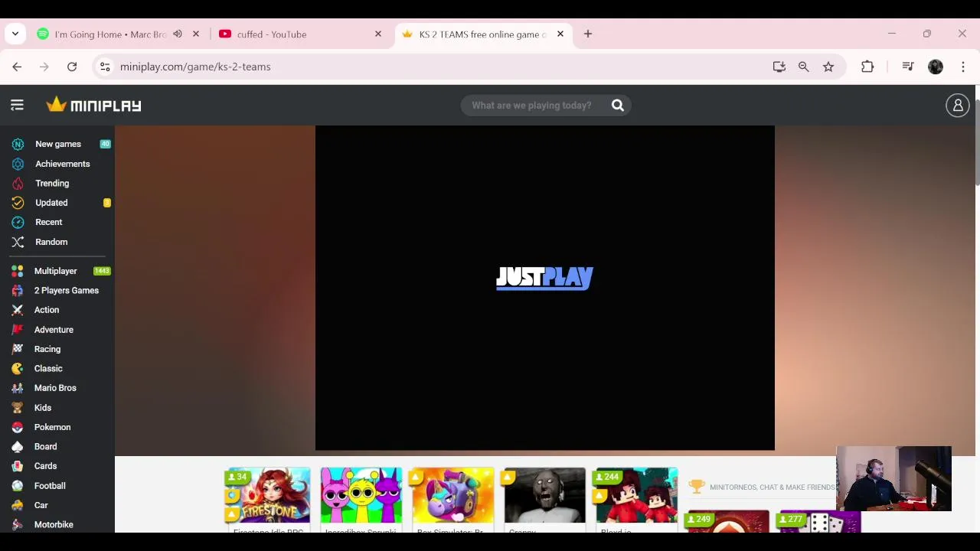Click the Miniplay crown logo

(x=93, y=105)
